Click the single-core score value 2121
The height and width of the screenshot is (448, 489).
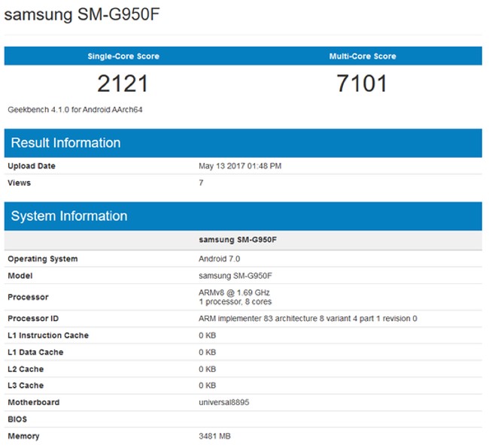[x=123, y=83]
